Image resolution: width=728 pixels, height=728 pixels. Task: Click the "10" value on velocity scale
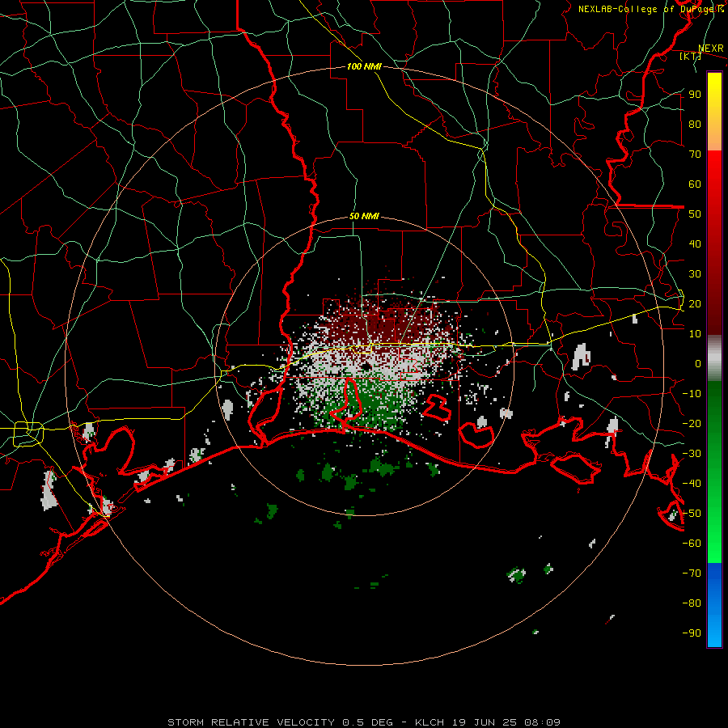click(695, 334)
